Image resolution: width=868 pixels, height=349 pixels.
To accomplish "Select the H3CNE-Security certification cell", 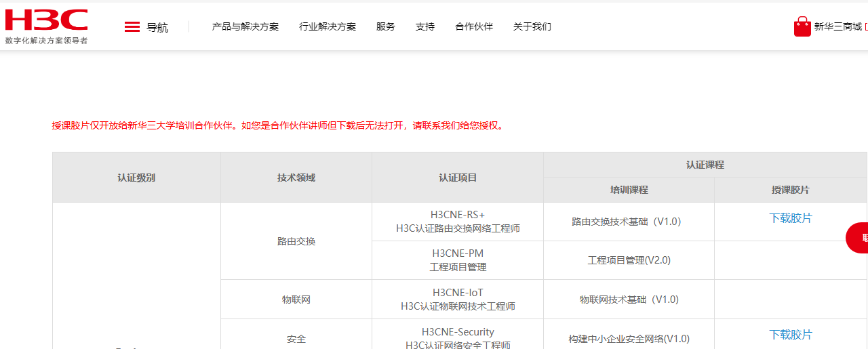I will [x=458, y=334].
